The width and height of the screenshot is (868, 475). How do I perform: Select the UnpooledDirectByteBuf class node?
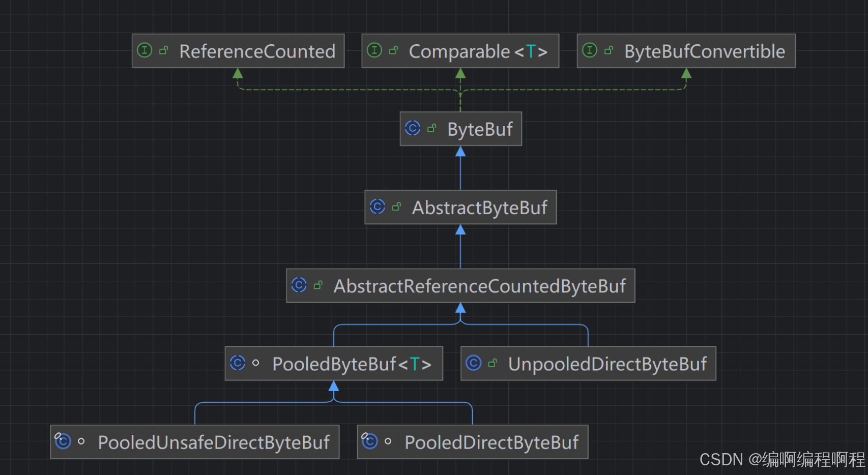[x=588, y=364]
